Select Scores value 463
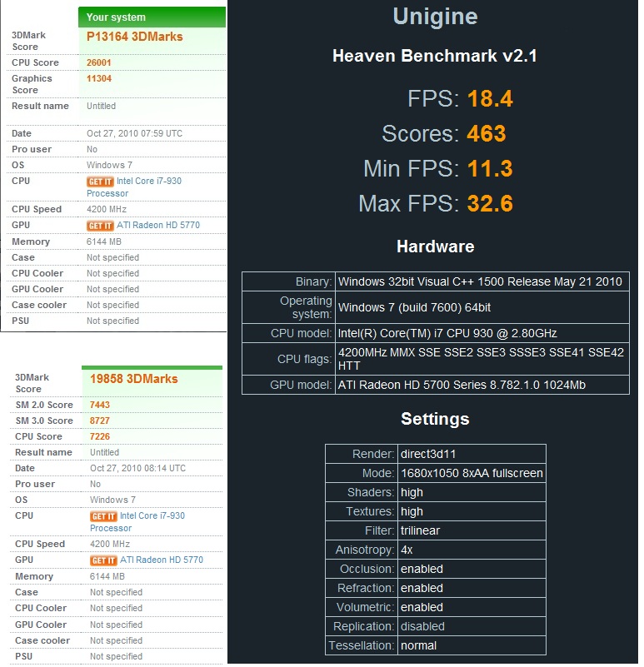This screenshot has width=644, height=667. point(486,133)
